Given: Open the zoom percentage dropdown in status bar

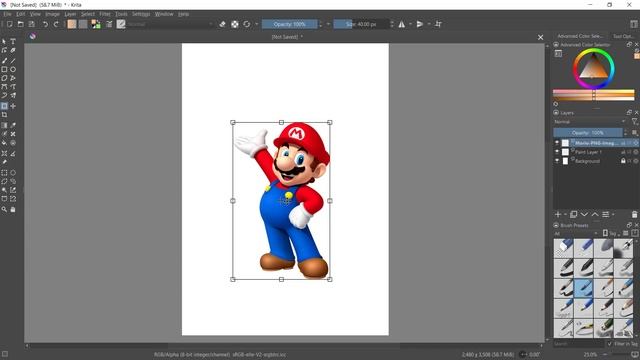Looking at the screenshot, I should pos(592,354).
